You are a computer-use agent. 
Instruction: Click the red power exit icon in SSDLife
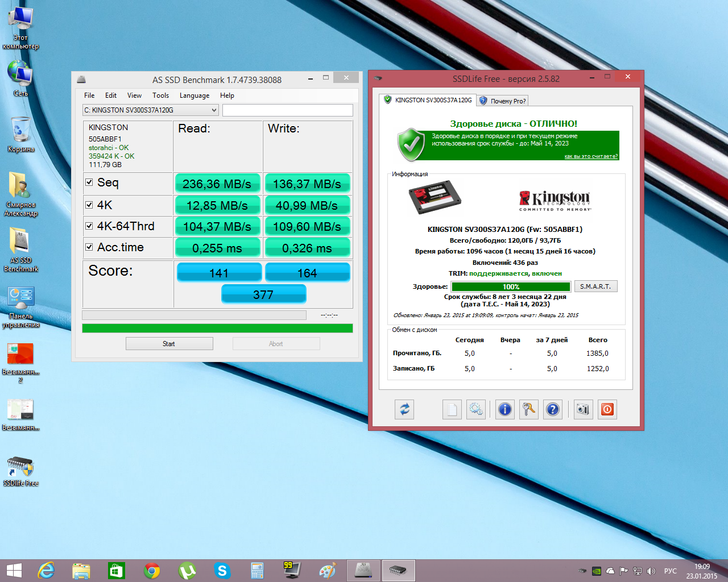pyautogui.click(x=607, y=409)
